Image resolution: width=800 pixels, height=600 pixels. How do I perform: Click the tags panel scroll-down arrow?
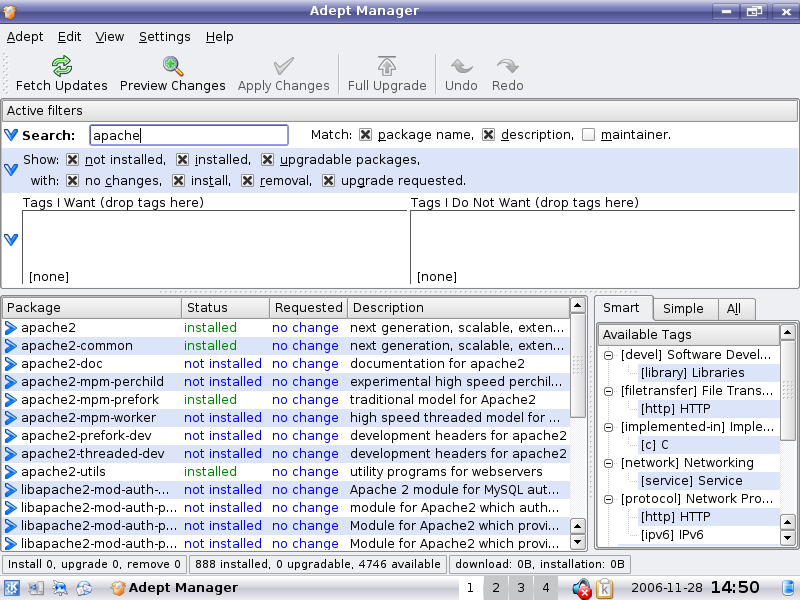tap(787, 537)
